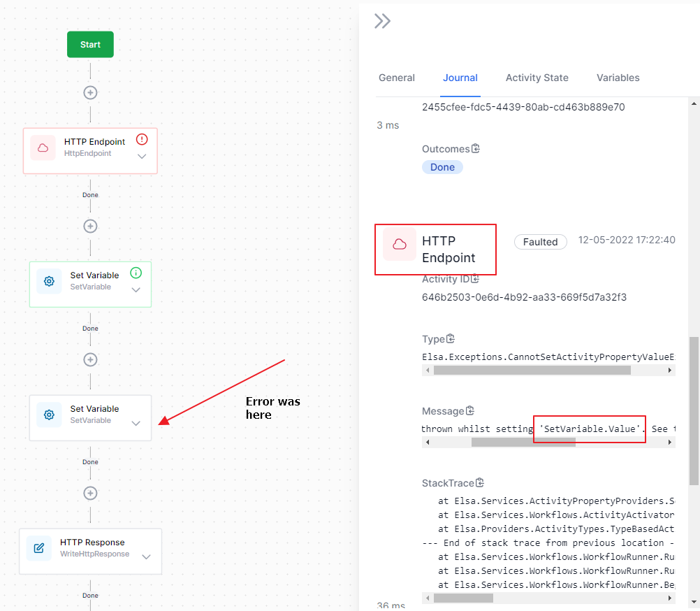Click the journal panel vertical scrollbar thumb
700x611 pixels.
pos(694,411)
